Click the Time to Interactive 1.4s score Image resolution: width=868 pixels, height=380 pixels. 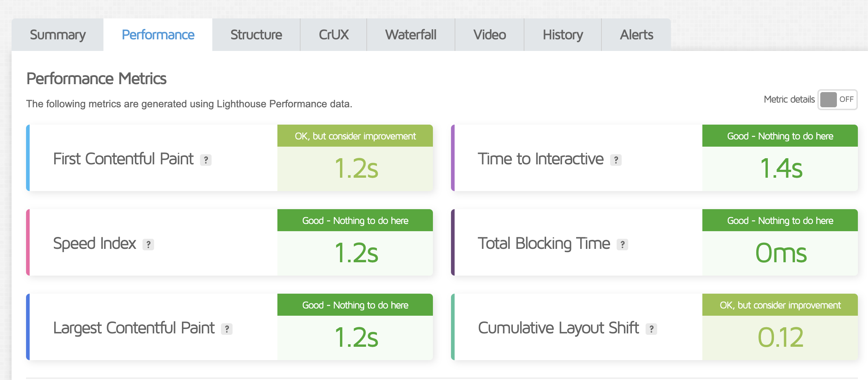(780, 168)
